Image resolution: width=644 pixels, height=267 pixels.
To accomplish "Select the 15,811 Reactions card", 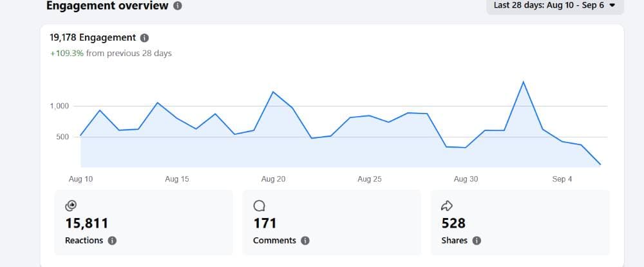I will [x=144, y=222].
